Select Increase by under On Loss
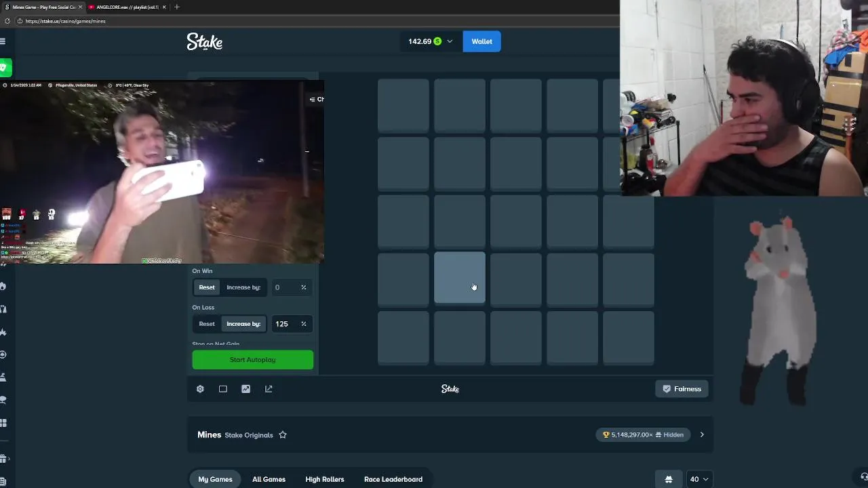868x488 pixels. click(243, 324)
